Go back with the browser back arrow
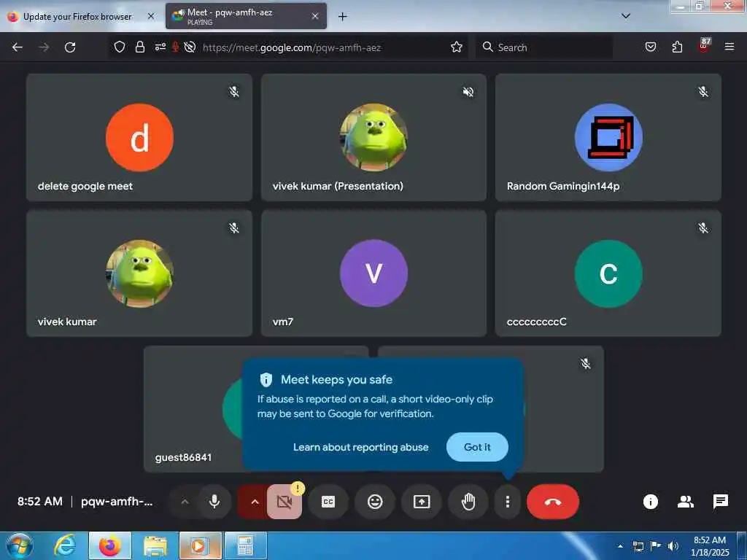747x560 pixels. point(18,47)
